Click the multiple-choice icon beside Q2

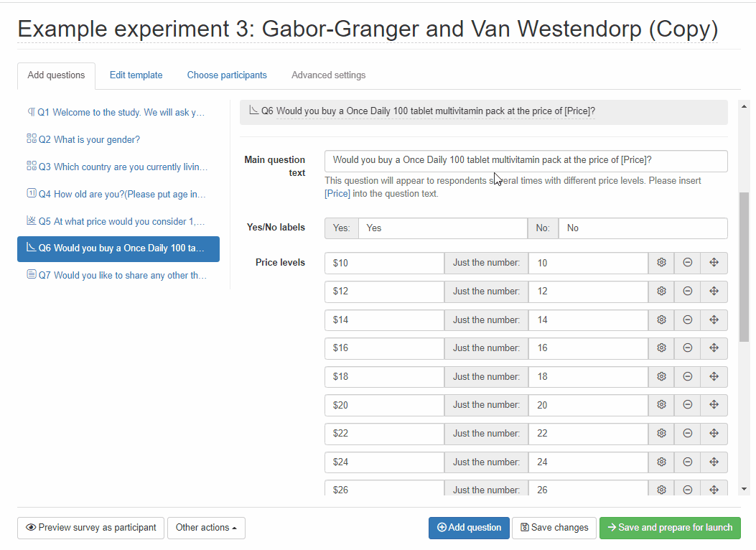coord(32,139)
